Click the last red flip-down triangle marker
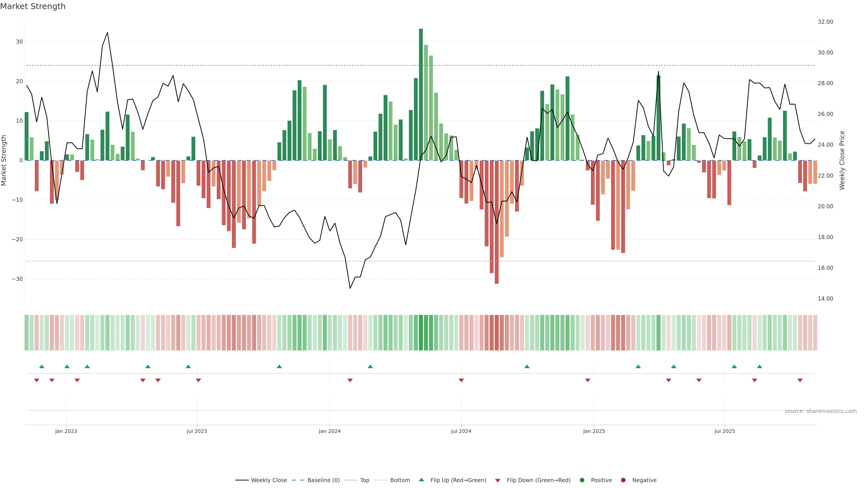Image resolution: width=868 pixels, height=488 pixels. coord(800,380)
